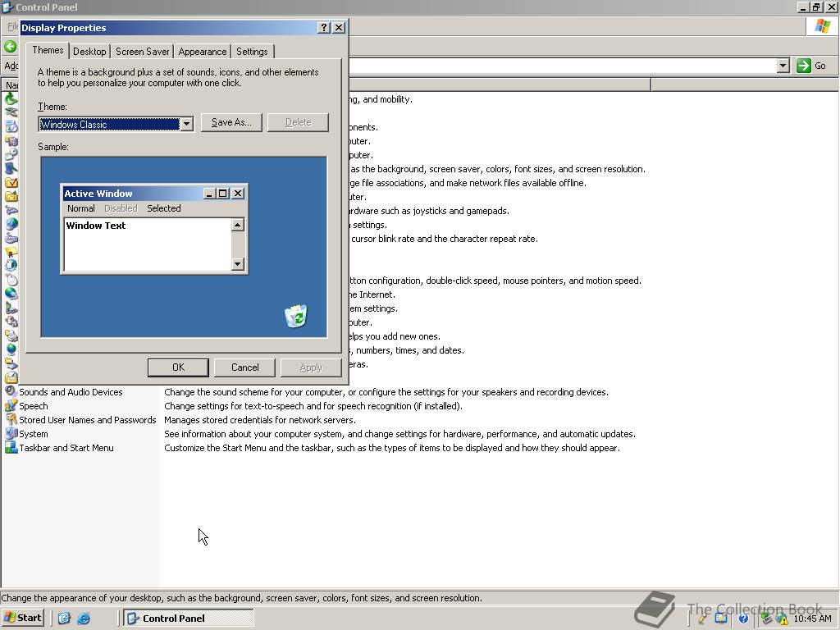Open the Network Connections icon
Viewport: 840px width, 630px height.
click(x=11, y=294)
